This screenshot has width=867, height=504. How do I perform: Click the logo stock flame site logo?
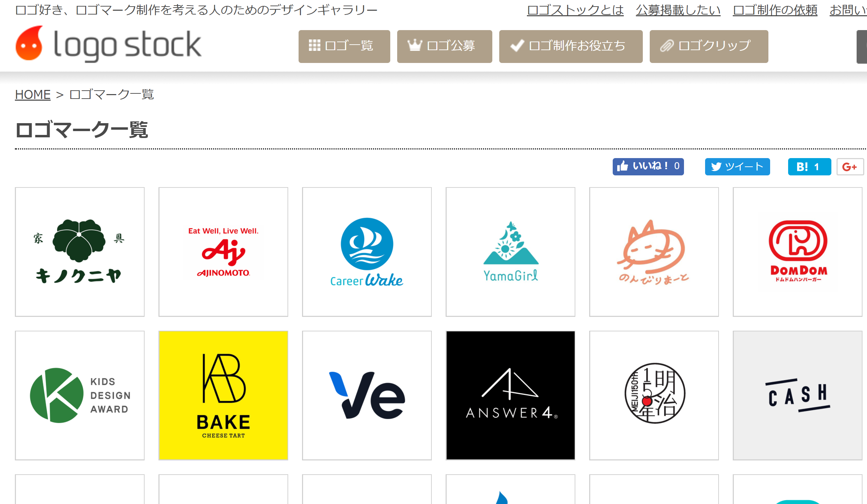[x=108, y=44]
